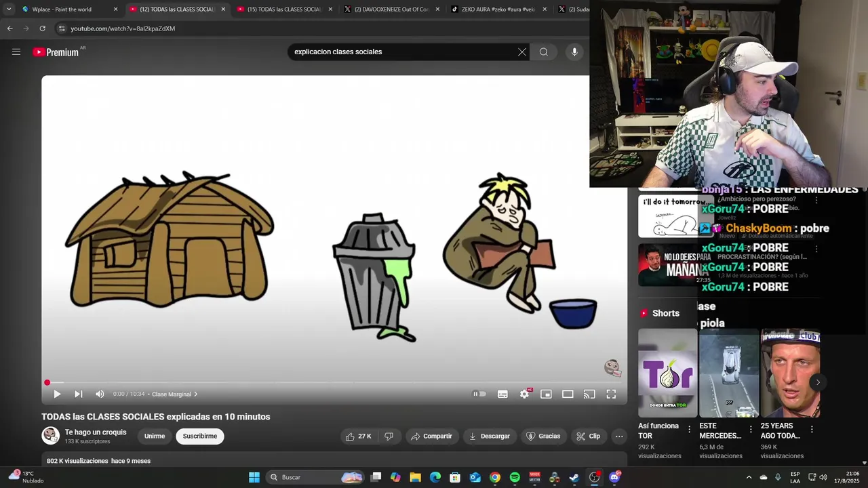Switch to theater mode
The width and height of the screenshot is (868, 488).
coord(568,394)
